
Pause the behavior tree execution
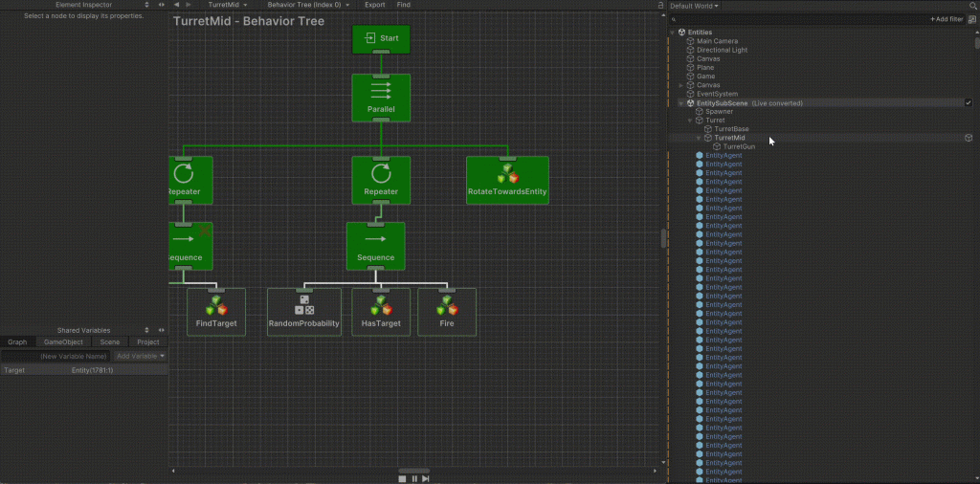click(413, 478)
